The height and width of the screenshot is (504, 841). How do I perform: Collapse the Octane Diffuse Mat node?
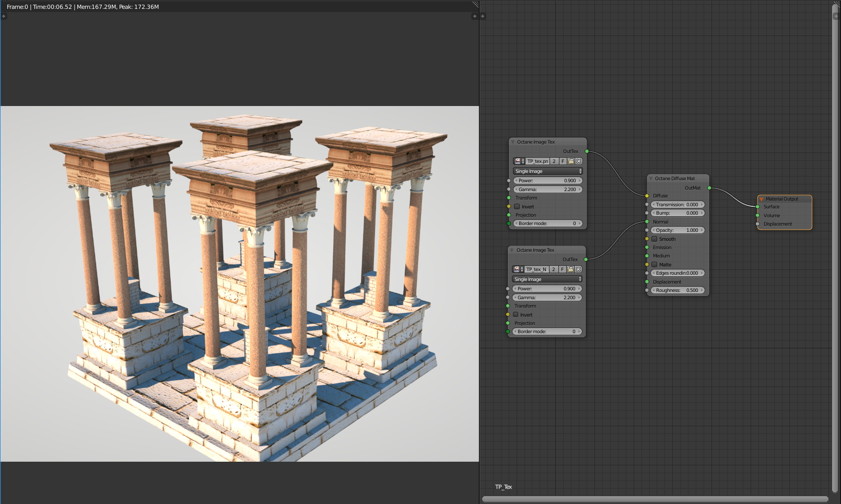(651, 179)
